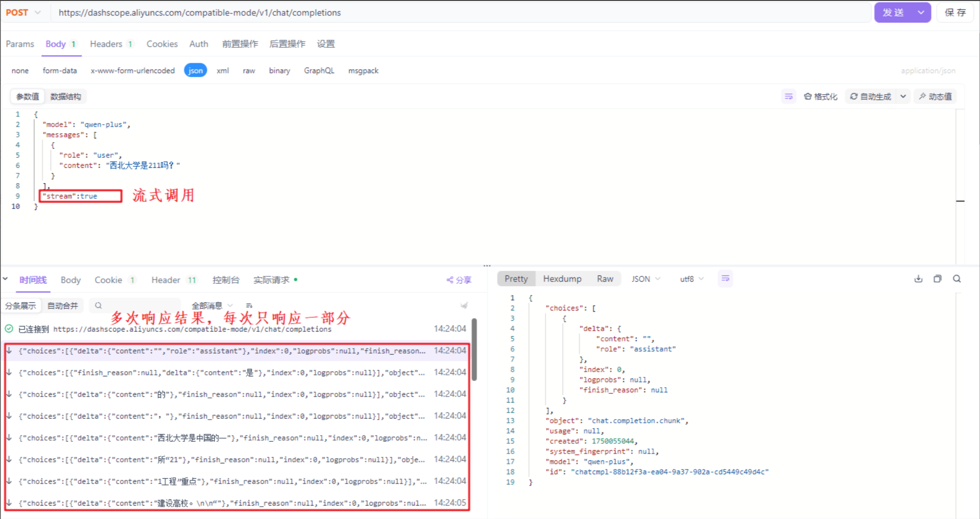Click the 自动生成 button
The height and width of the screenshot is (519, 980).
point(870,96)
